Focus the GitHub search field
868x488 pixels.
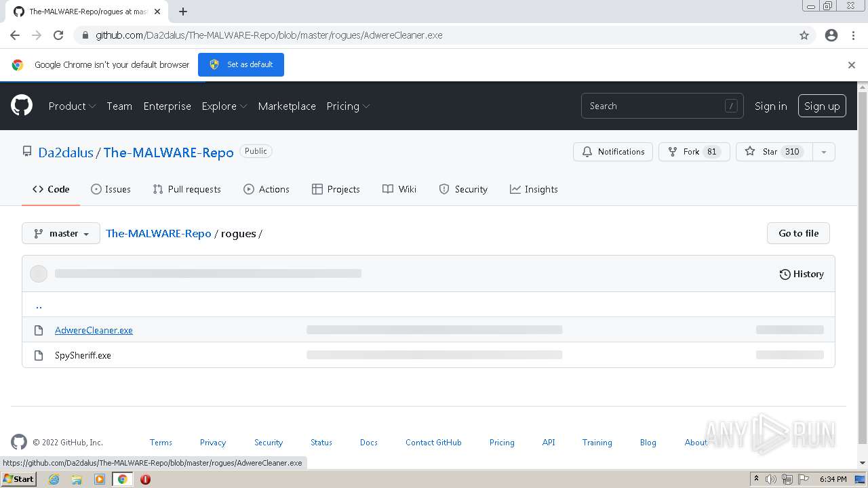pyautogui.click(x=662, y=106)
